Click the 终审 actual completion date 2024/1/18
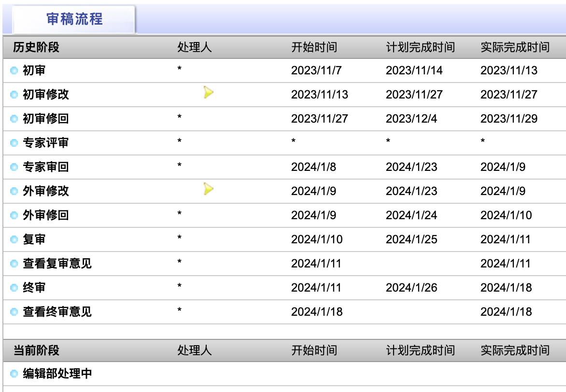566x392 pixels. point(506,288)
